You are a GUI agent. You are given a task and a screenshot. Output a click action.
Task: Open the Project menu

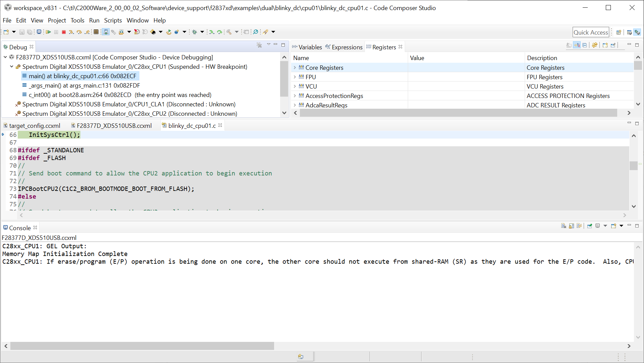click(57, 20)
